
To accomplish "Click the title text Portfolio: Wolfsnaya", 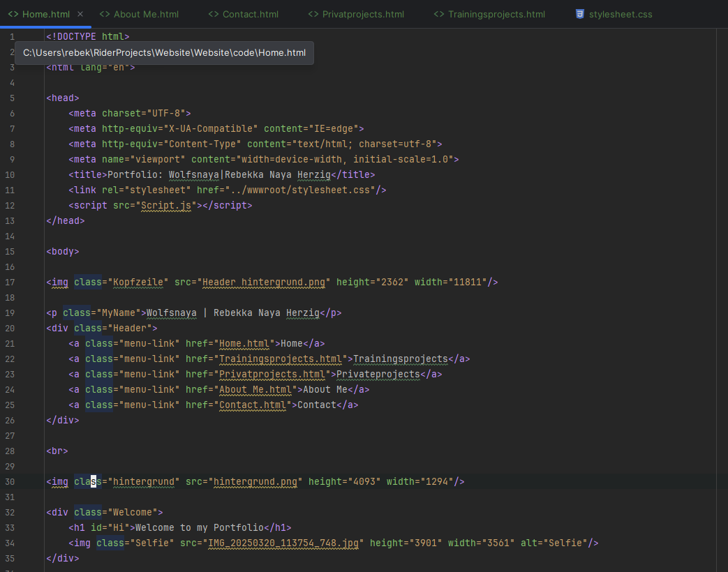I will (163, 174).
